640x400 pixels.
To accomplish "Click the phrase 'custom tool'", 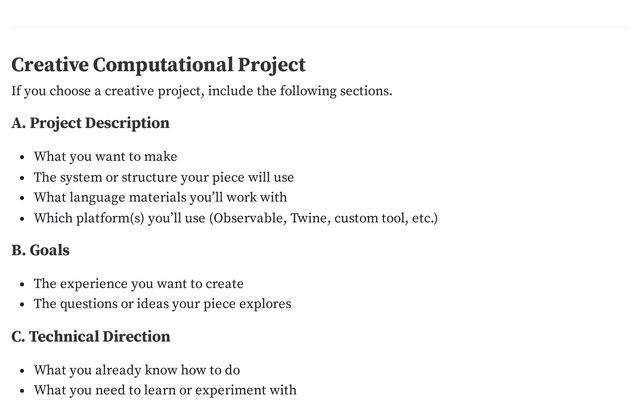I will tap(369, 218).
